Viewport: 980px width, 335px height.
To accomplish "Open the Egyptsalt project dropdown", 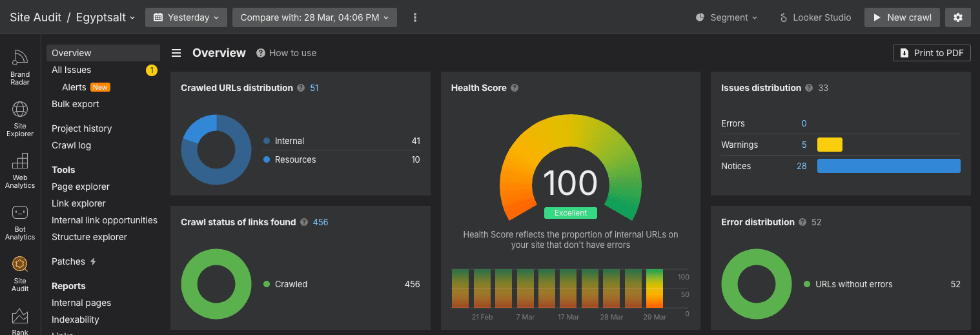I will pyautogui.click(x=105, y=17).
